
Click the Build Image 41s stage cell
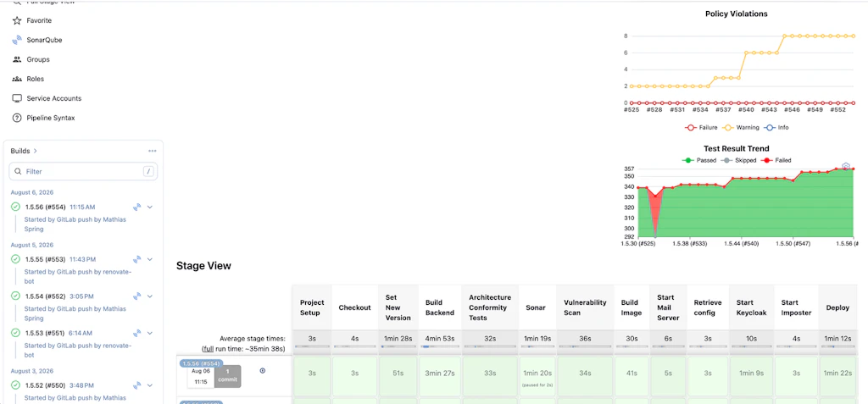(x=631, y=376)
